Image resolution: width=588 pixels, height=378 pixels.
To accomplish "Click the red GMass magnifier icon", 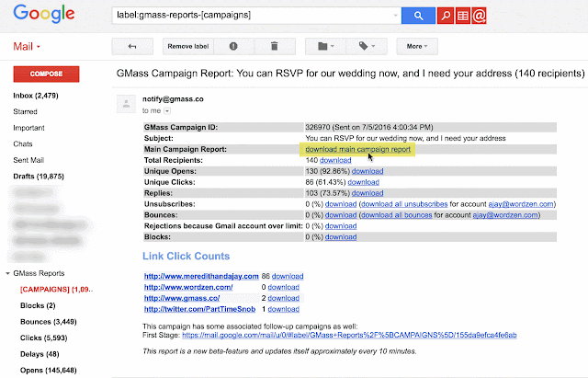I will coord(445,16).
